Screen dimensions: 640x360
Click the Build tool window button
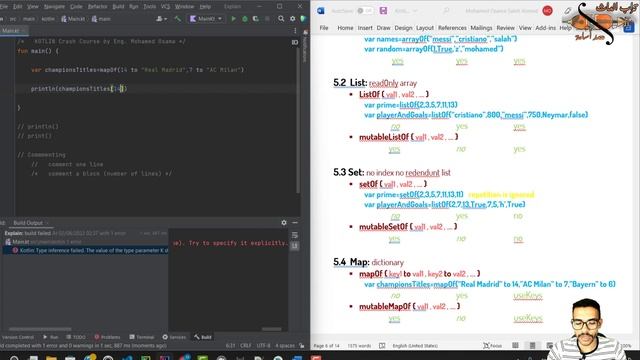[203, 337]
